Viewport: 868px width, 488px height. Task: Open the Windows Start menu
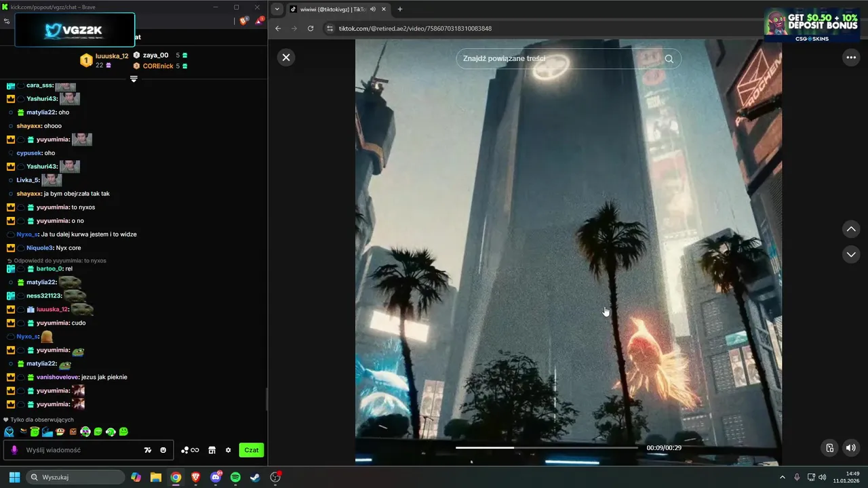point(14,477)
